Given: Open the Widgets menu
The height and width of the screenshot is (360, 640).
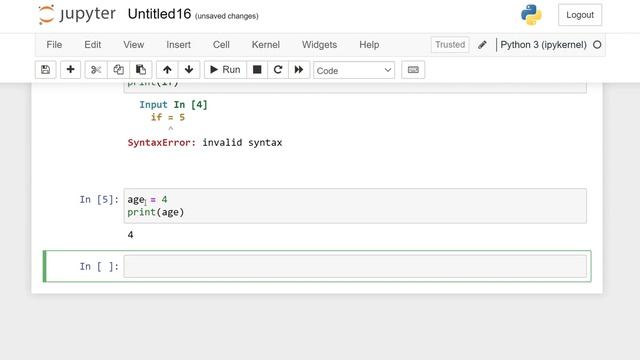Looking at the screenshot, I should pos(320,45).
